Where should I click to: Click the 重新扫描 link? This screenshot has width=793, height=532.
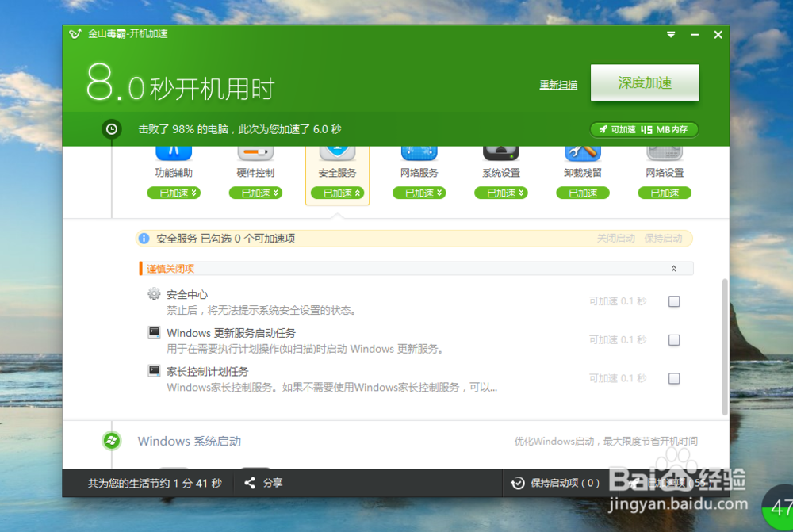558,85
